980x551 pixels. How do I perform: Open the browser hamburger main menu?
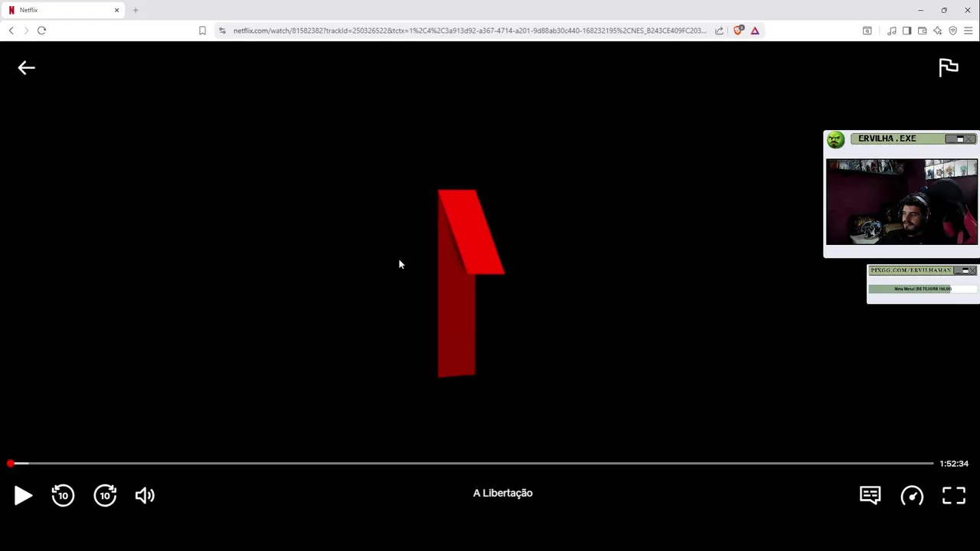[968, 31]
